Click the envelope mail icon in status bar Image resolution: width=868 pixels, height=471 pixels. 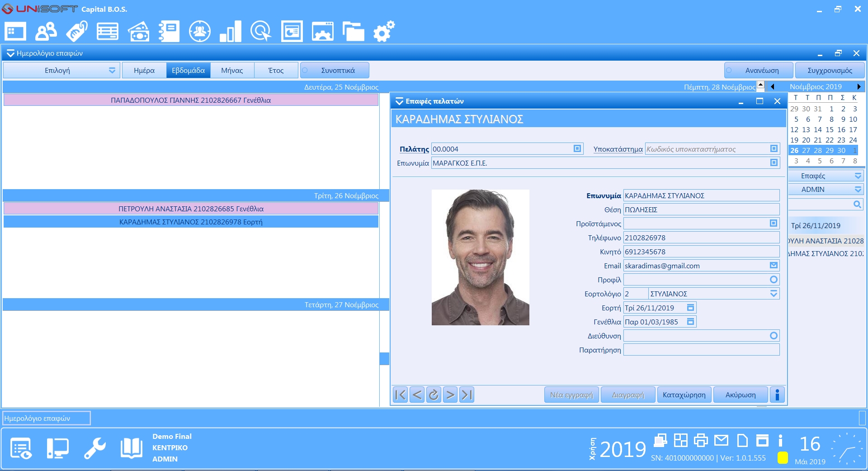[x=721, y=440]
